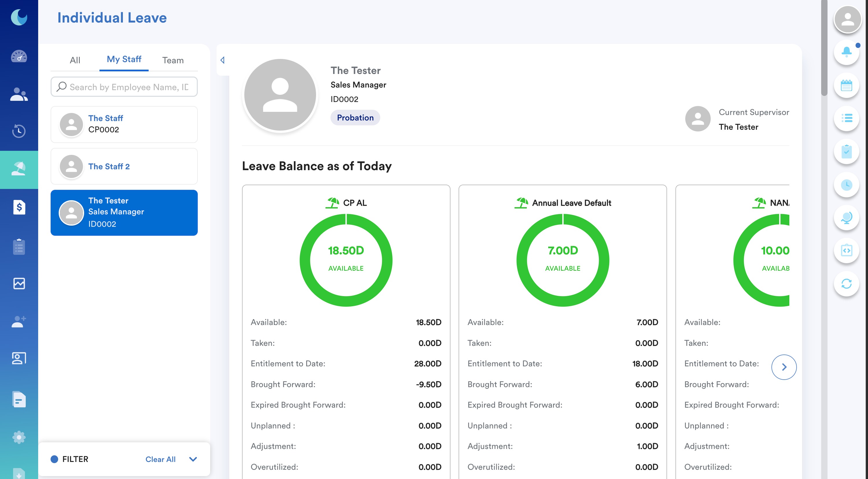Show next leave balance card arrow
Viewport: 868px width, 479px height.
tap(784, 367)
